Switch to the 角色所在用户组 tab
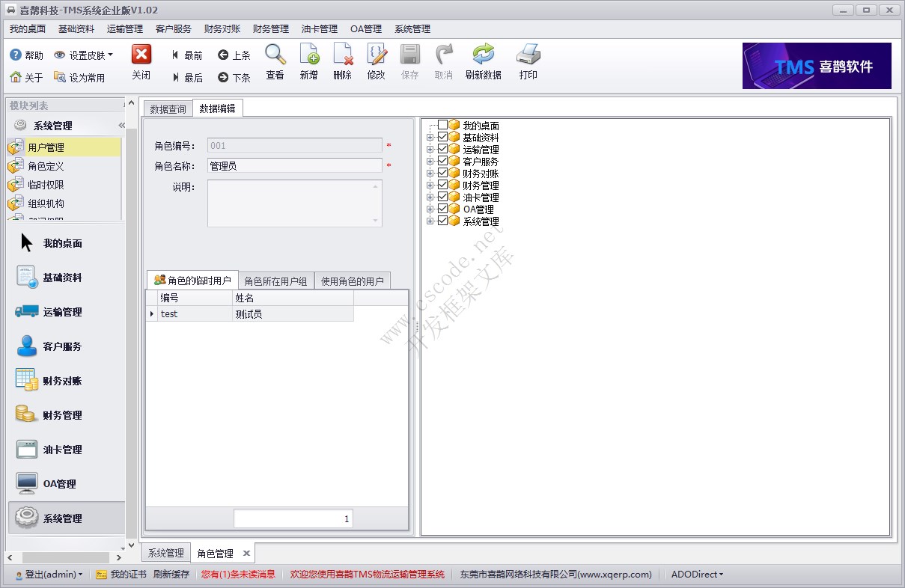905x588 pixels. tap(276, 281)
